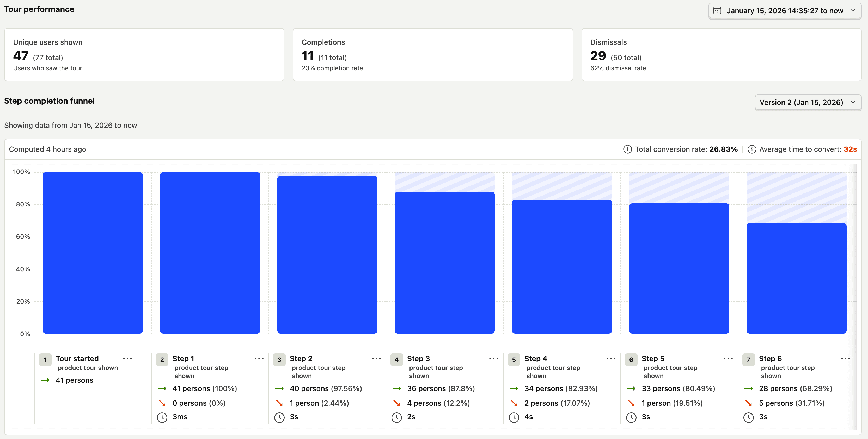Open the options menu on the Tour started step
Screen dimensions: 868x439
coord(128,359)
